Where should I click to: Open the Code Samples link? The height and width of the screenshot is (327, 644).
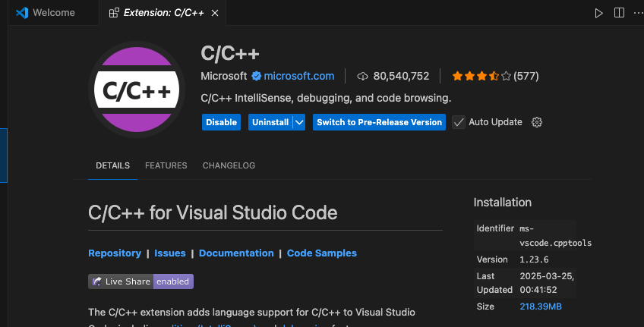point(321,253)
